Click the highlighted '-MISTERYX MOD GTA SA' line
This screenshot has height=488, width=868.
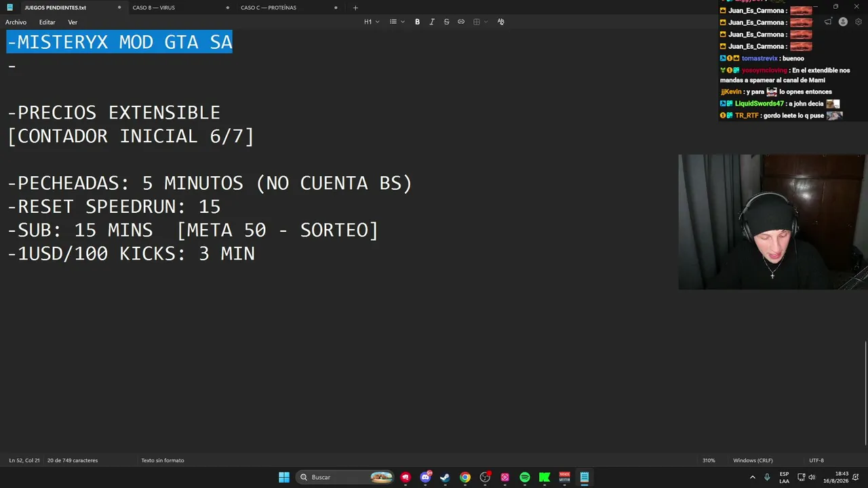[119, 42]
